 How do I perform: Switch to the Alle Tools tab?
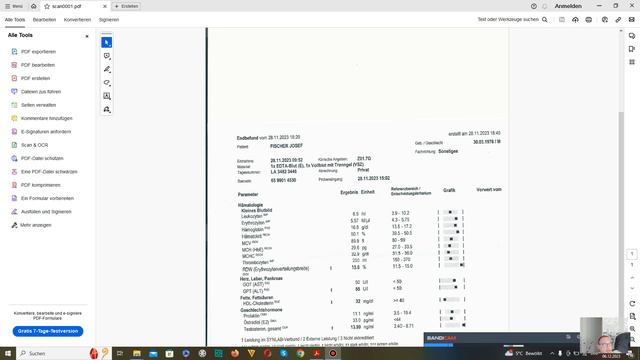pyautogui.click(x=15, y=20)
